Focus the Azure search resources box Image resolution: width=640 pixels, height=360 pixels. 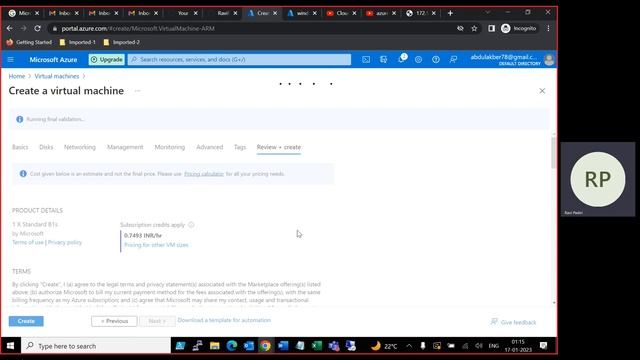point(239,60)
